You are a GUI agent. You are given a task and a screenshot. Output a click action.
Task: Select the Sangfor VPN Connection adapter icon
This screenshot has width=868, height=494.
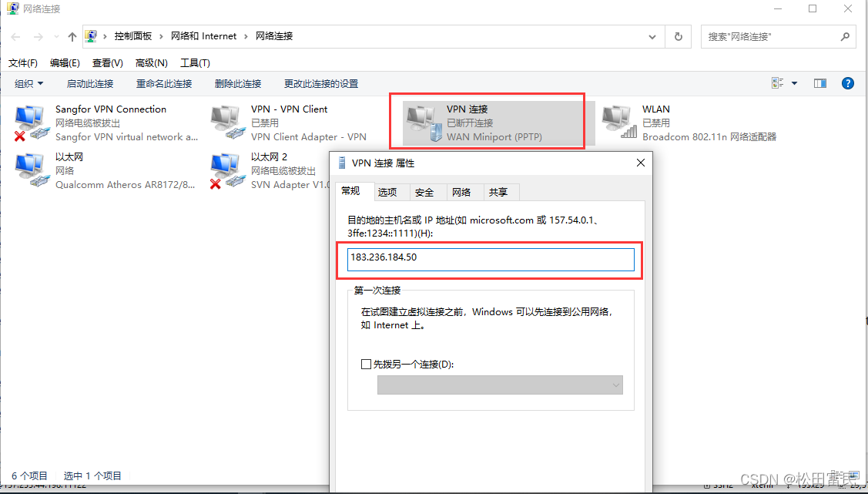[x=28, y=123]
